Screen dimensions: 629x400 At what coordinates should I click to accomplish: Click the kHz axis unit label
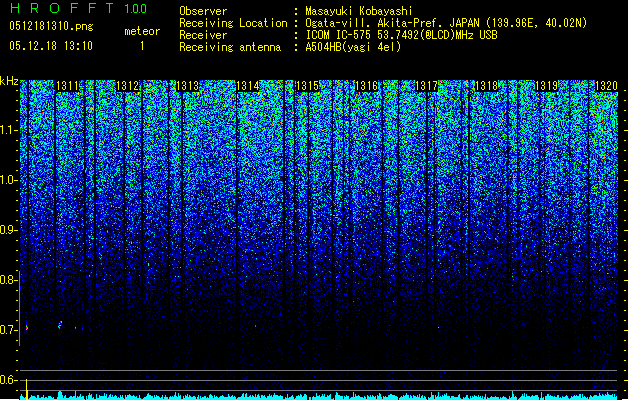click(x=9, y=81)
